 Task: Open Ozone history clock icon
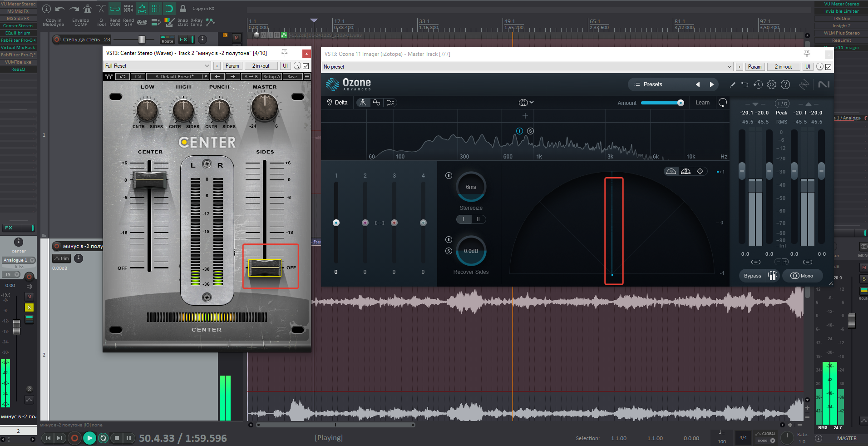758,84
